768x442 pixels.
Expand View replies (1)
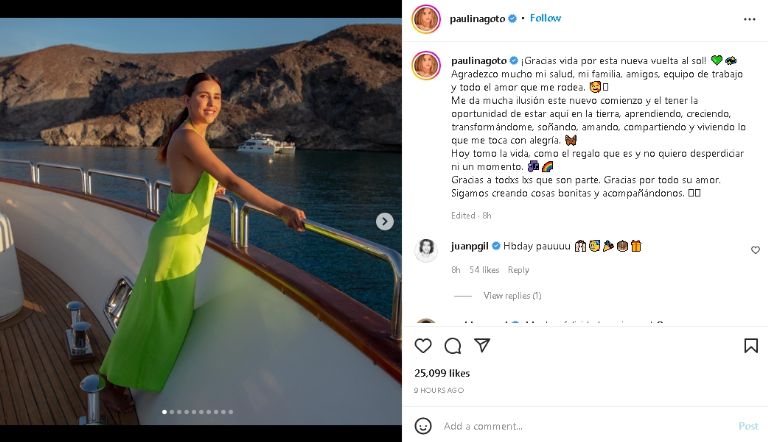coord(512,296)
